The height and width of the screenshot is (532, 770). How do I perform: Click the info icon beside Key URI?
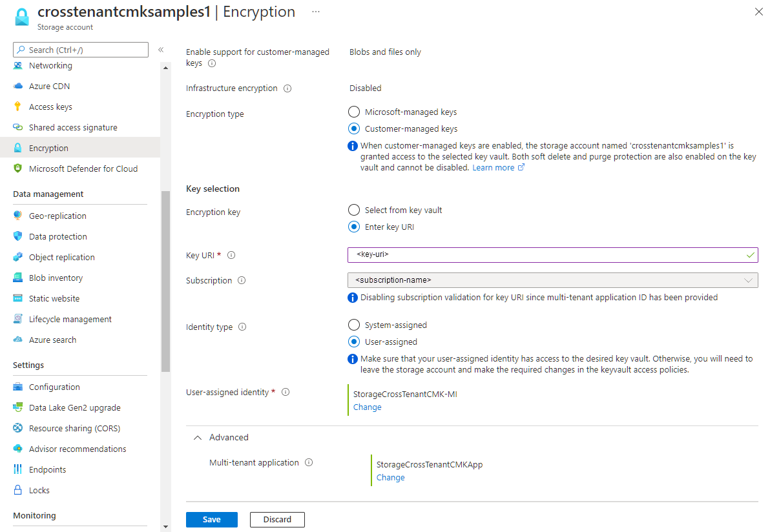tap(231, 255)
